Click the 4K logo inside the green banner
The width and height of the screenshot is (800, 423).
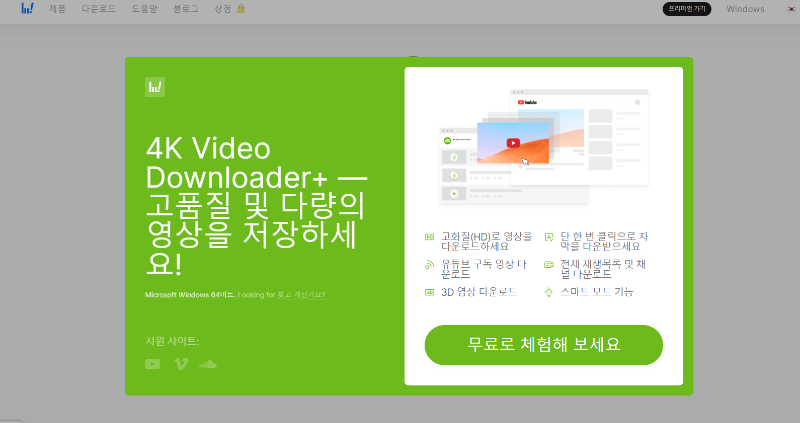click(155, 87)
